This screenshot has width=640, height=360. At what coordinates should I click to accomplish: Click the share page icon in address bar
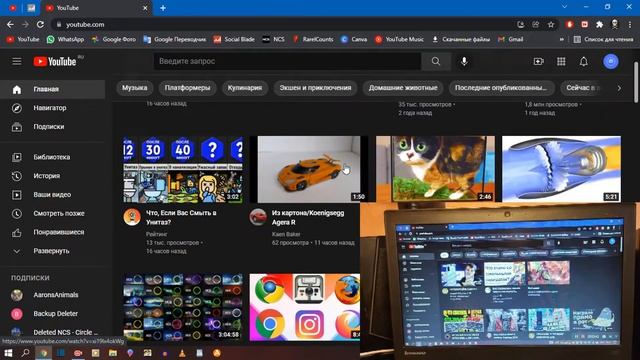point(536,24)
